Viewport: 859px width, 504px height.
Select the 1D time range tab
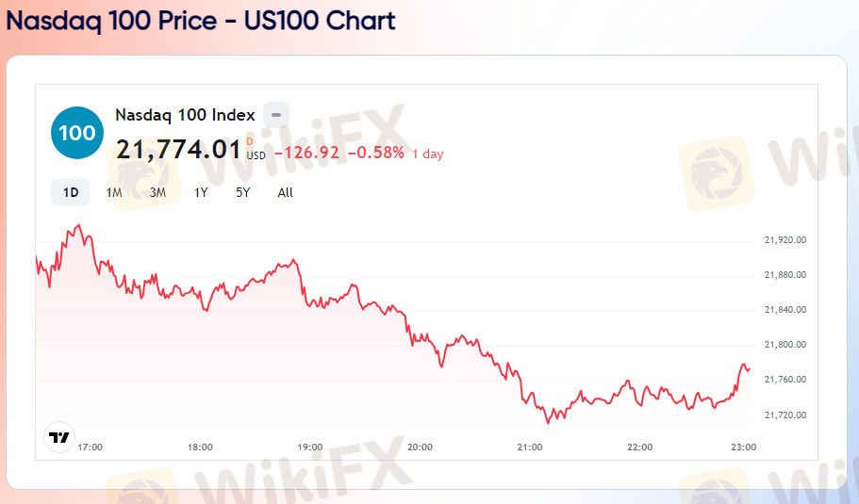pos(71,192)
